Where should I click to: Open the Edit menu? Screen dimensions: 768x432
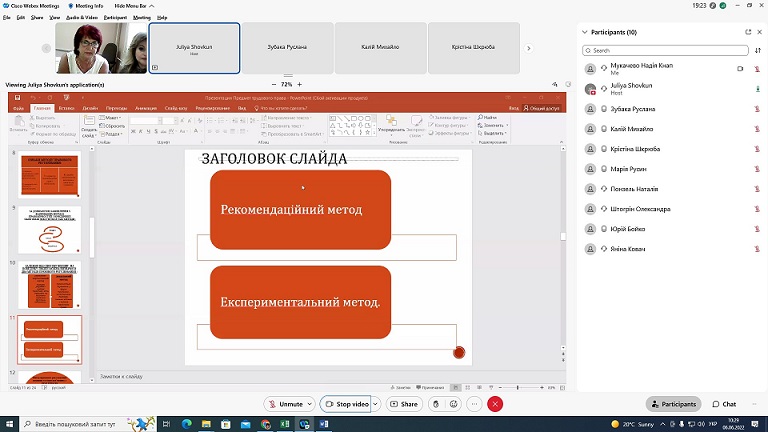pos(21,17)
